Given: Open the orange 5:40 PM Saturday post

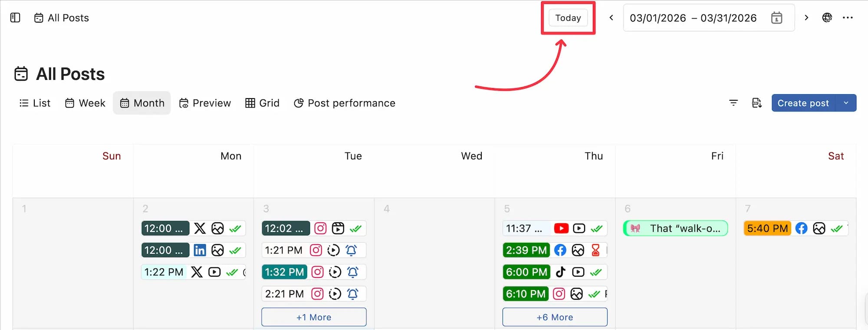Looking at the screenshot, I should tap(767, 228).
